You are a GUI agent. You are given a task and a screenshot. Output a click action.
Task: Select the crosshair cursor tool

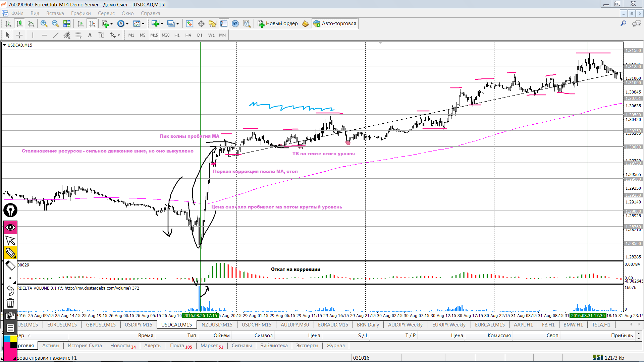coord(19,35)
